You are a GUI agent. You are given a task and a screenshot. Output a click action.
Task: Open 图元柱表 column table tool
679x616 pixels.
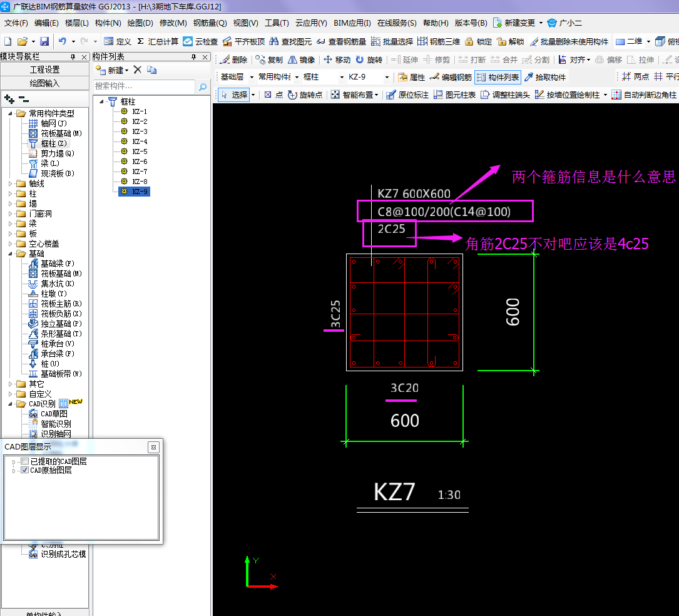click(454, 95)
